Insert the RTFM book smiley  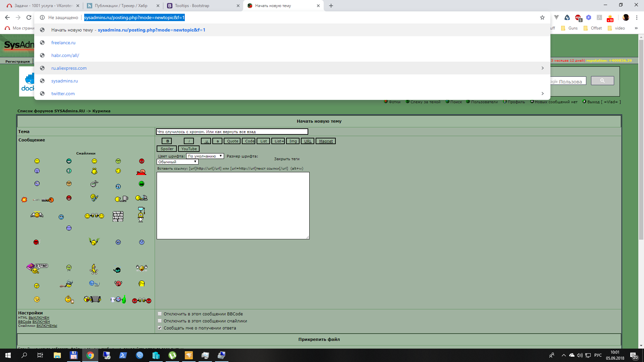coord(37,268)
